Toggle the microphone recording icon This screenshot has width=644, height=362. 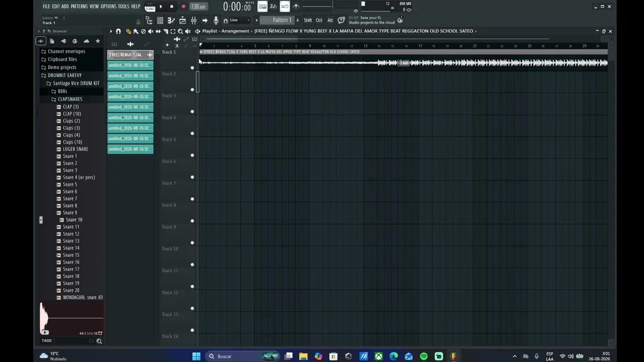point(216,20)
